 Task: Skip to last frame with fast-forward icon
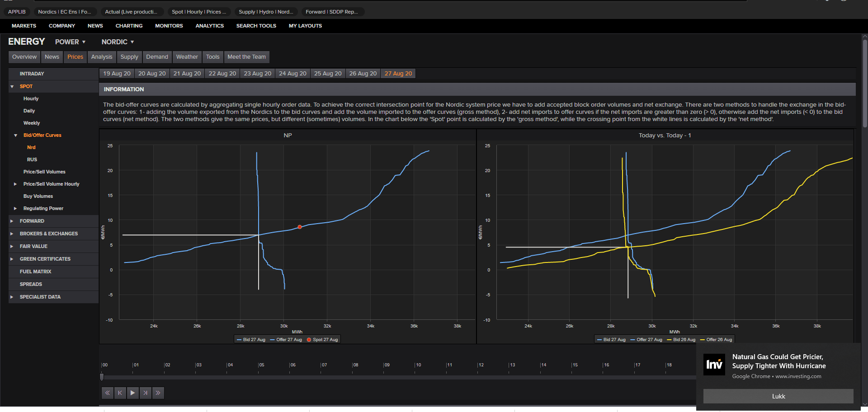[x=158, y=393]
